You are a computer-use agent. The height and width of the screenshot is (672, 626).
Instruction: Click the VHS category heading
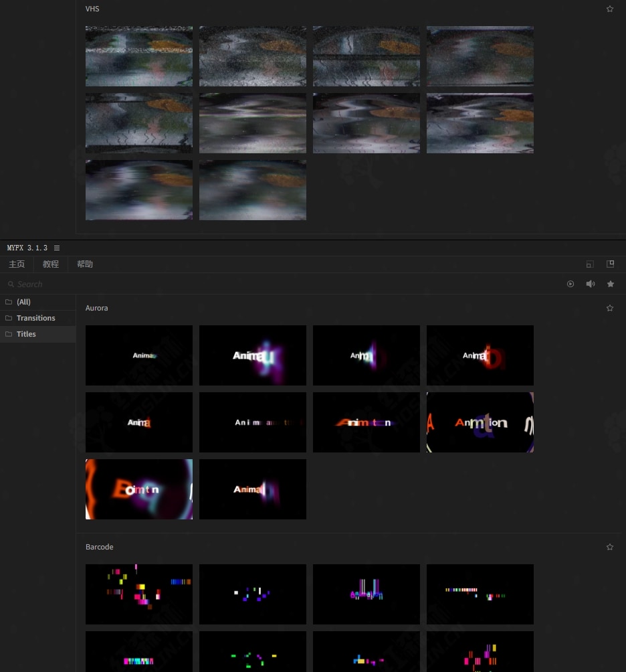[92, 9]
